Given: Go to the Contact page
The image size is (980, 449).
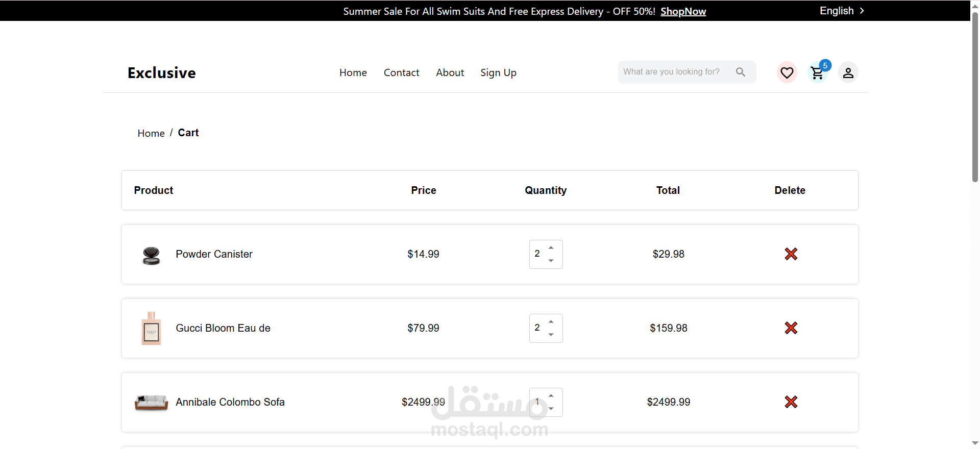Looking at the screenshot, I should coord(401,72).
